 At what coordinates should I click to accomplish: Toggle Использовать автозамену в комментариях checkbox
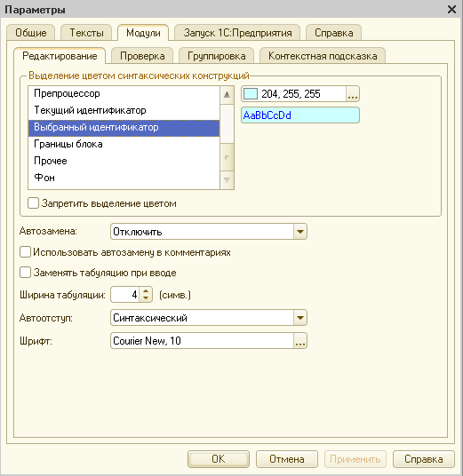pyautogui.click(x=25, y=252)
